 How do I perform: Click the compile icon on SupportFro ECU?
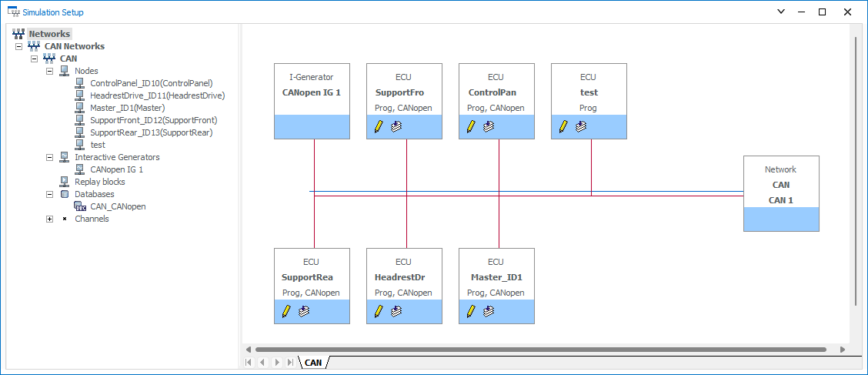click(x=396, y=127)
